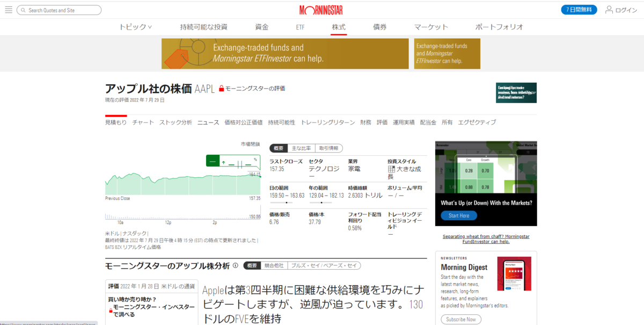Click the green price chart tooltip box
The height and width of the screenshot is (325, 644).
(233, 161)
